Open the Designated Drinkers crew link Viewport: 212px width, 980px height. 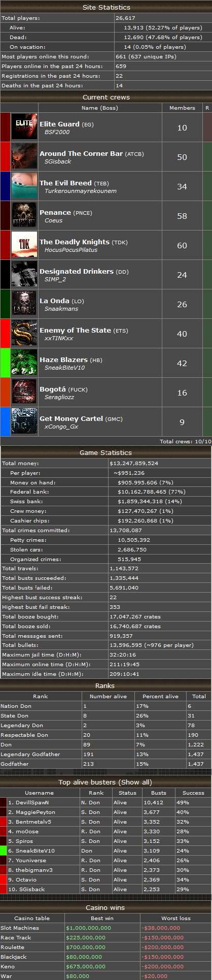(x=77, y=271)
